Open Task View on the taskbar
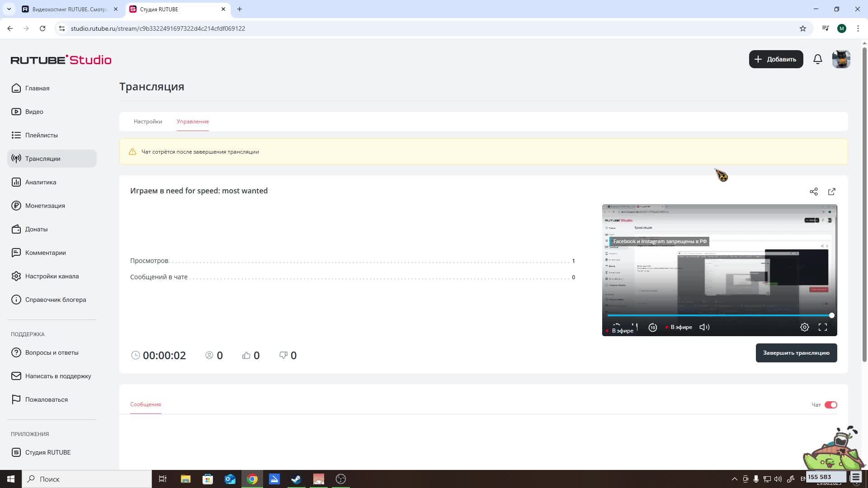The width and height of the screenshot is (868, 488). (x=163, y=479)
